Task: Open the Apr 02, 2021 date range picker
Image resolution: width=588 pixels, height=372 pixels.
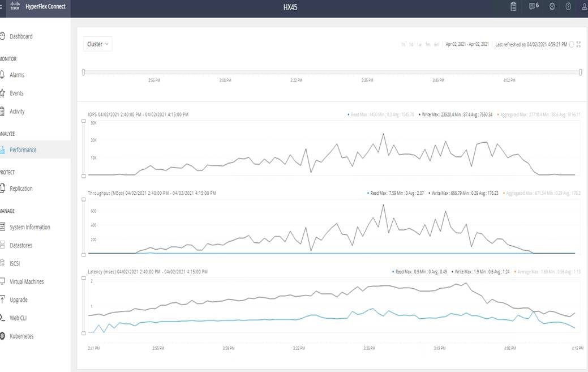Action: (x=467, y=44)
